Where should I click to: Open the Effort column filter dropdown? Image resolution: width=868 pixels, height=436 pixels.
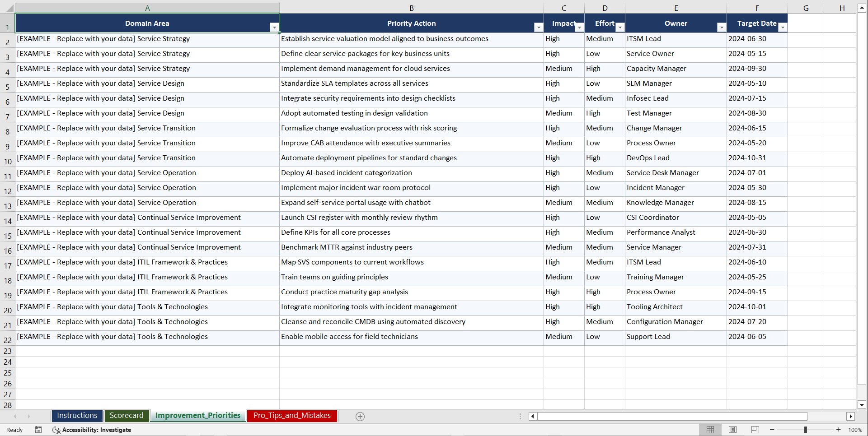(x=620, y=28)
